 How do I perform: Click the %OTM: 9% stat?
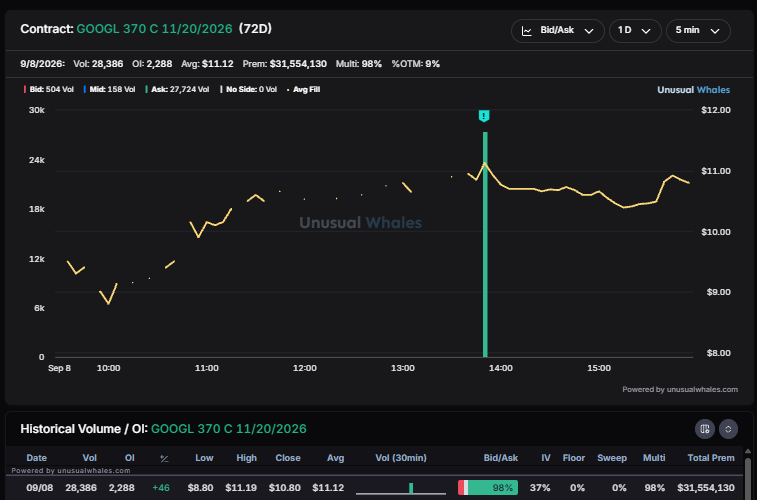416,64
